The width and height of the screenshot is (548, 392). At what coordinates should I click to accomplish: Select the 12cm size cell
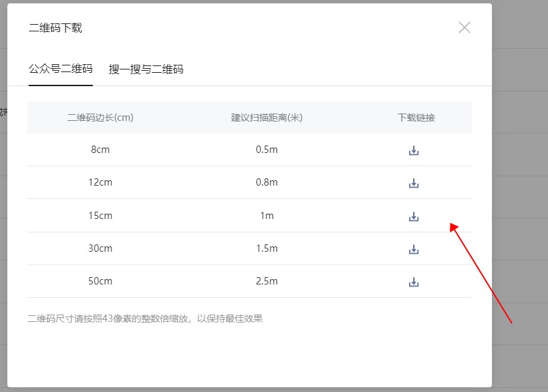coord(100,182)
